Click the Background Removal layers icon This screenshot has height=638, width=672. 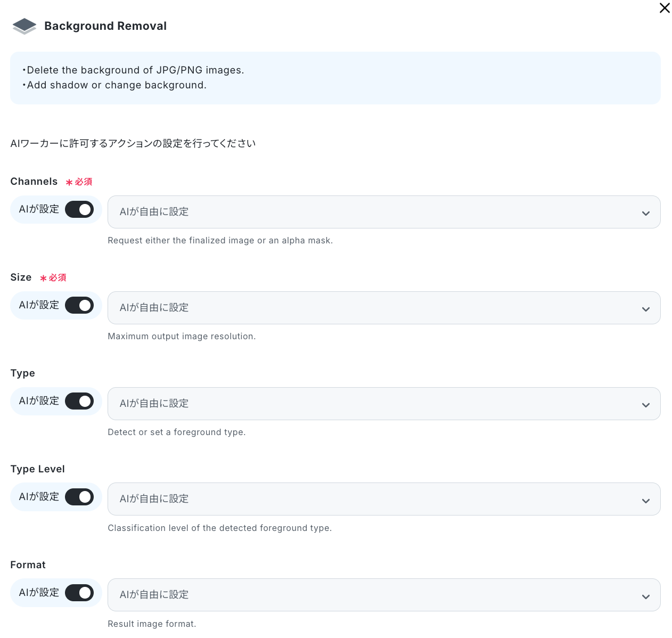(24, 26)
